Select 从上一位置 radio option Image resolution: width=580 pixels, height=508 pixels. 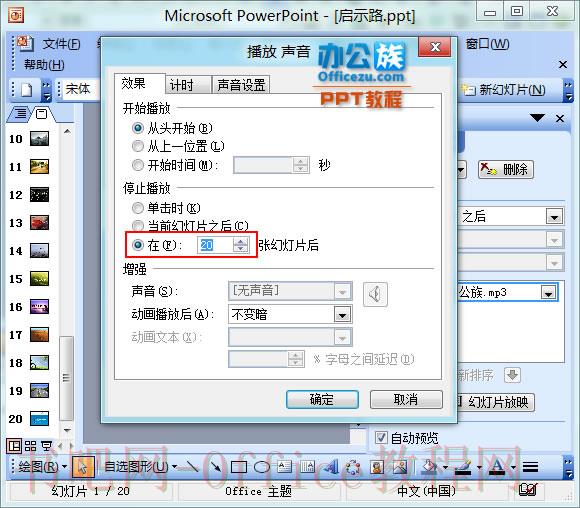[138, 146]
